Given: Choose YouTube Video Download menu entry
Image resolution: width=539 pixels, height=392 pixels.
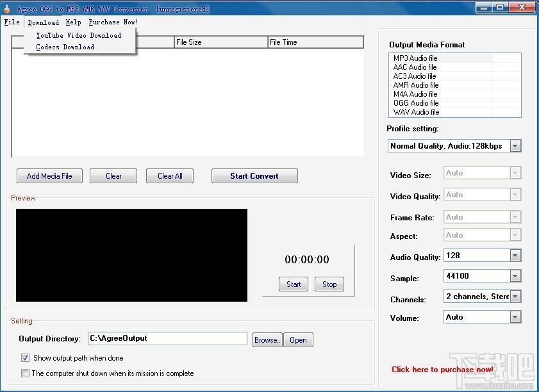Looking at the screenshot, I should pyautogui.click(x=79, y=35).
